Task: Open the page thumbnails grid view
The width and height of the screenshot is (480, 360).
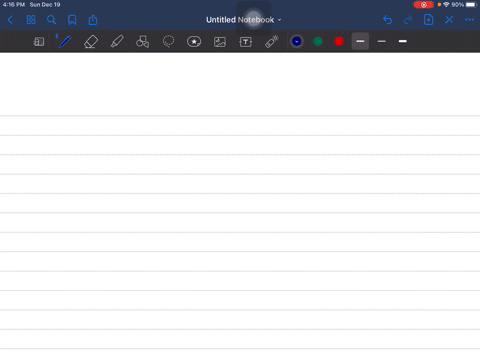Action: click(x=31, y=20)
